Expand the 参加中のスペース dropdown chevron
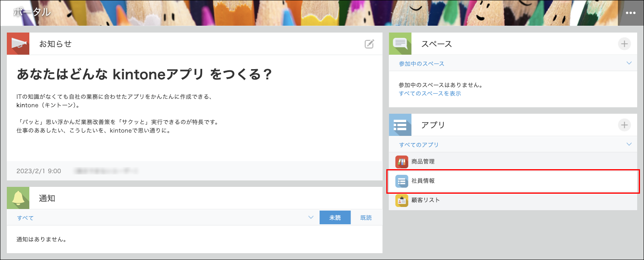The image size is (644, 260). [629, 63]
